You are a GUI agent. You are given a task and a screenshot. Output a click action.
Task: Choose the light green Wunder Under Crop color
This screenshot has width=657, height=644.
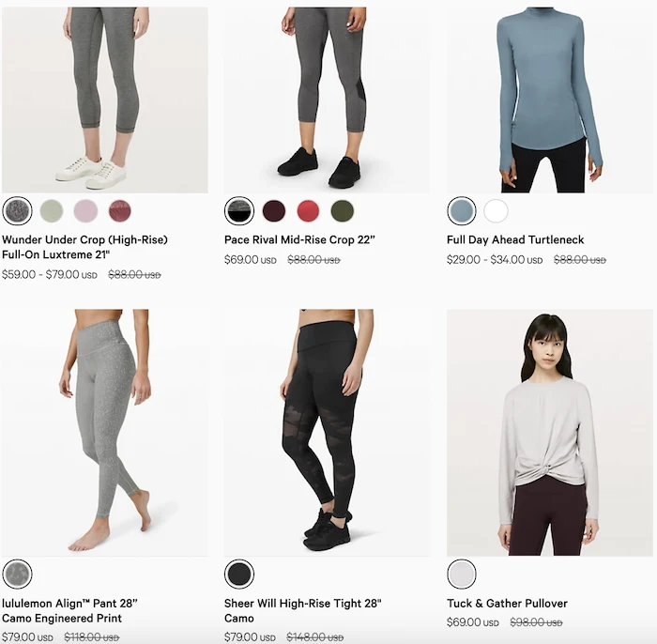[x=52, y=211]
